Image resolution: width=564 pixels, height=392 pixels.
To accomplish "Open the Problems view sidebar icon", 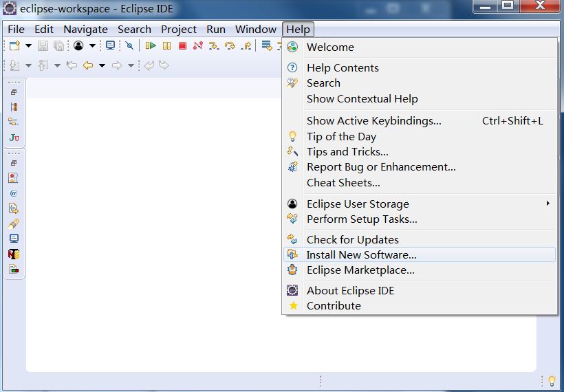I will coord(13,177).
